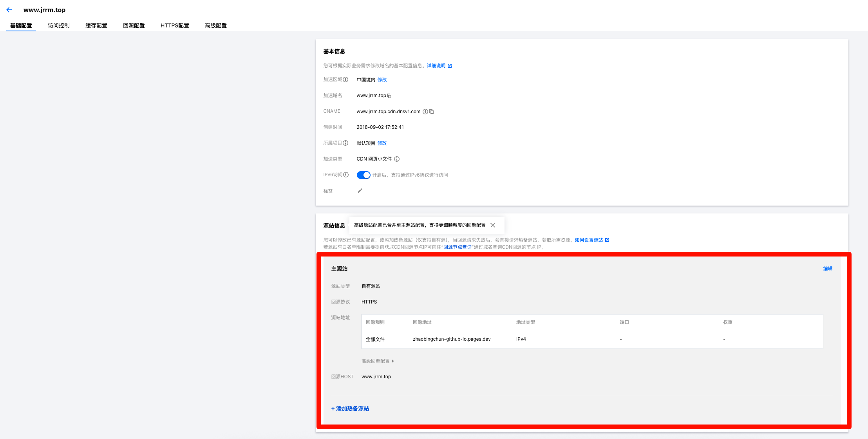Click the info icon next to CNAME
This screenshot has height=439, width=868.
pyautogui.click(x=425, y=112)
